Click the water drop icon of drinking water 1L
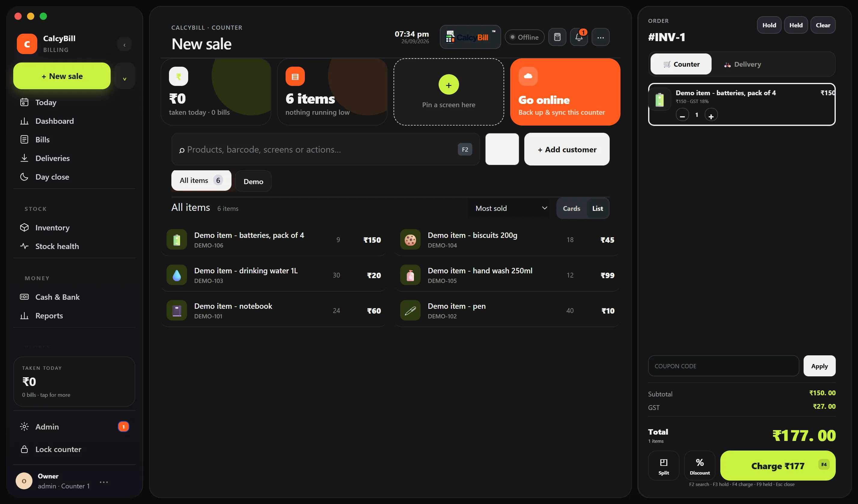 click(x=176, y=275)
